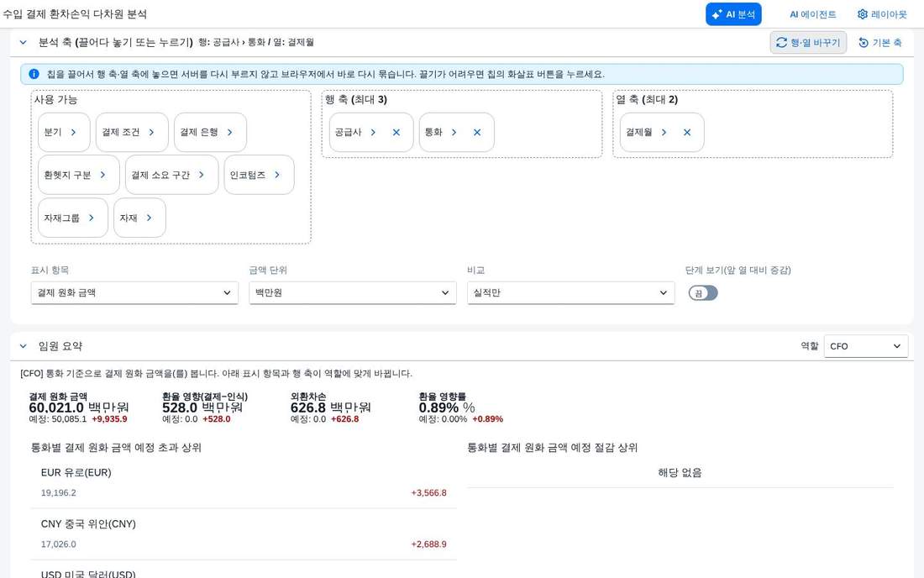Remove 통화 from the row axis
Image resolution: width=924 pixels, height=578 pixels.
pos(477,133)
